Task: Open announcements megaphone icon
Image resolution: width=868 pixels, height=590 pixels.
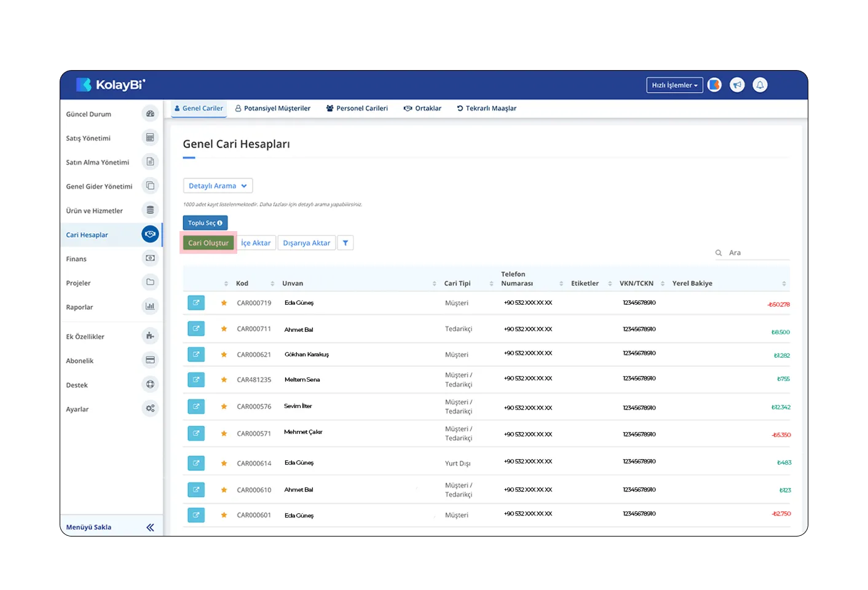Action: [737, 85]
